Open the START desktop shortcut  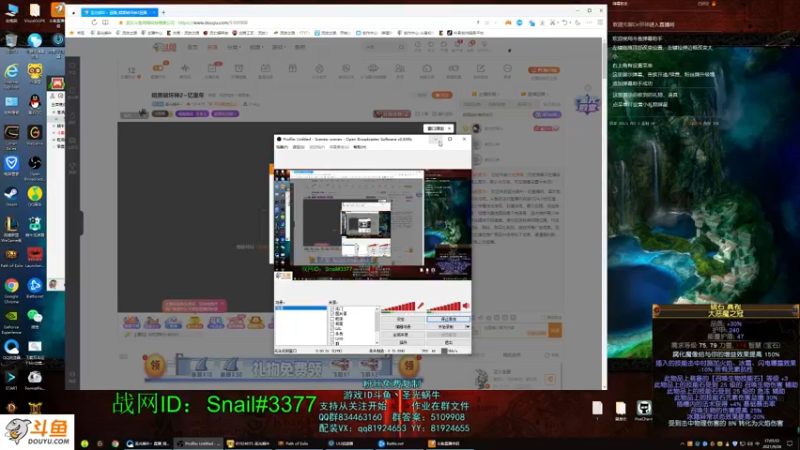coord(11,378)
